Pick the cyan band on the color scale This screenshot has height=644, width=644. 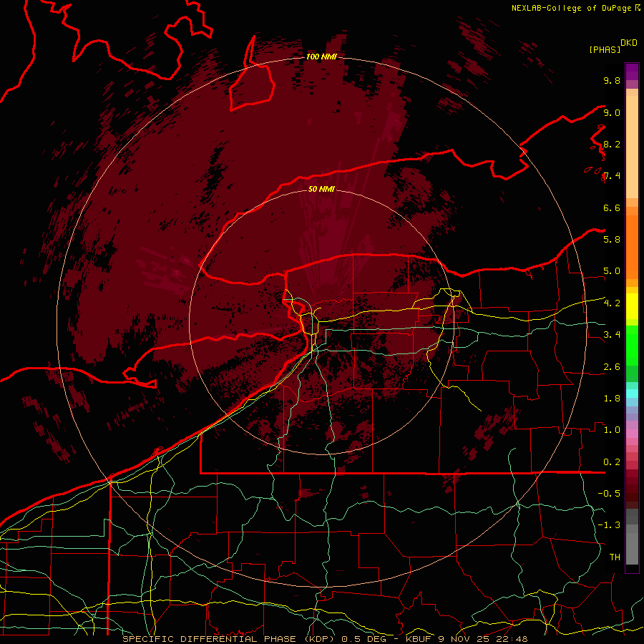pyautogui.click(x=632, y=394)
